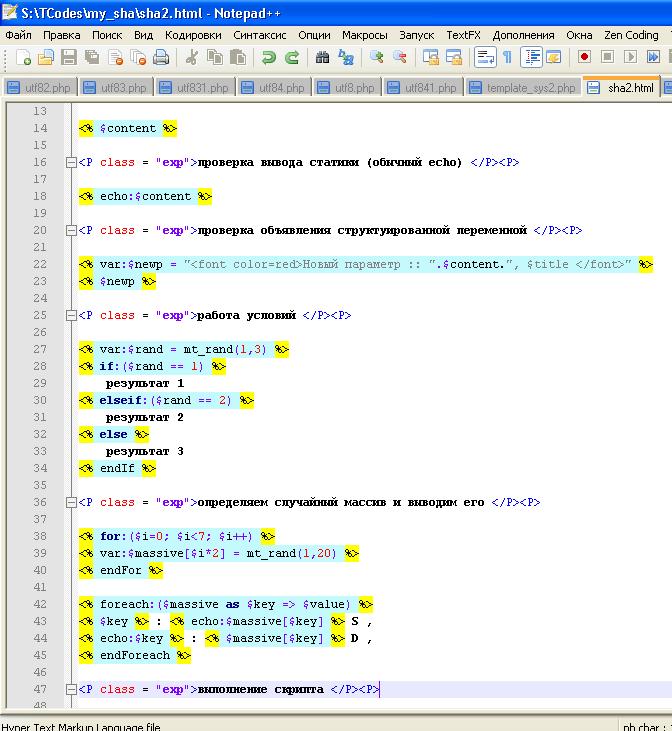Open Find with the binoculars icon
Viewport: 672px width, 731px height.
[x=322, y=57]
